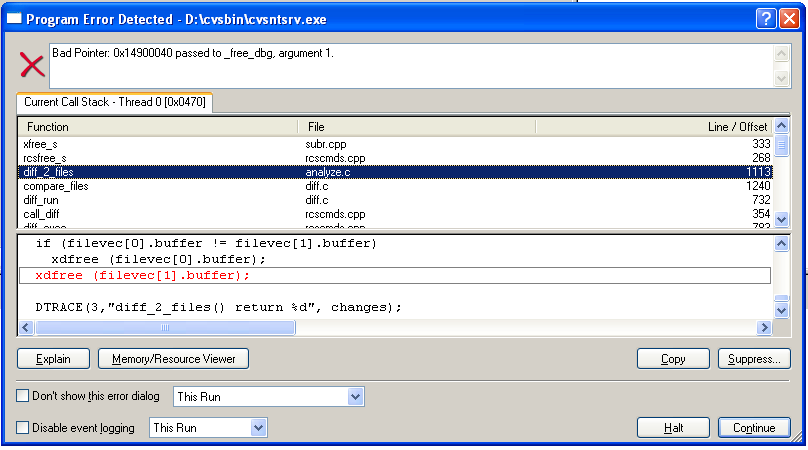This screenshot has width=808, height=450.
Task: Click the source pane horizontal scroll thumb
Action: [x=165, y=327]
